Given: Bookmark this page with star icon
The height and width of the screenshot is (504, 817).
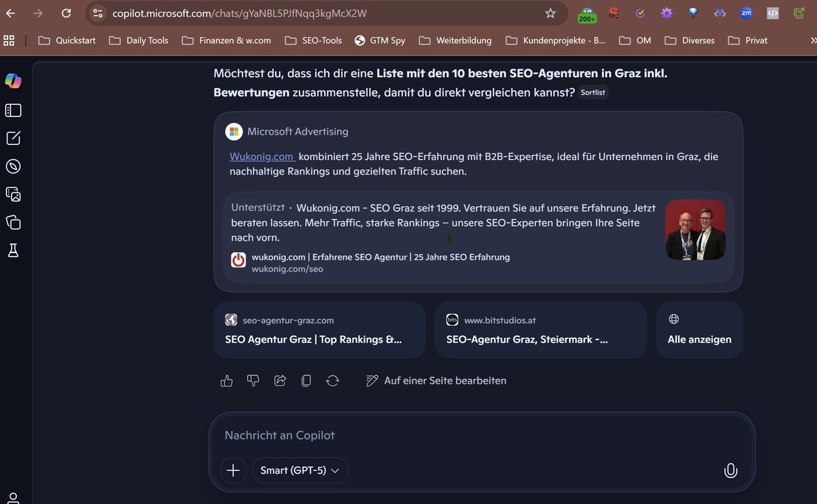Looking at the screenshot, I should click(550, 13).
